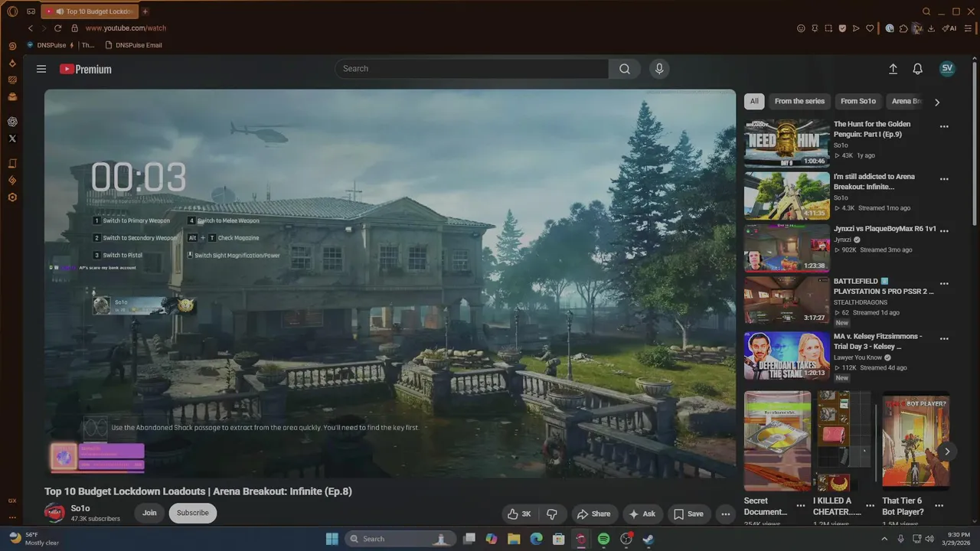Subscribe to So1o channel
980x551 pixels.
click(x=192, y=513)
